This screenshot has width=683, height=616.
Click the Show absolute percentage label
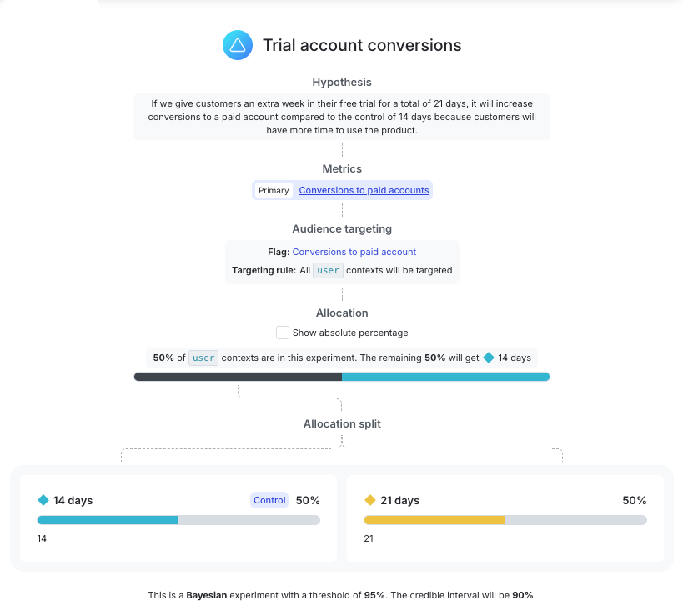coord(350,333)
